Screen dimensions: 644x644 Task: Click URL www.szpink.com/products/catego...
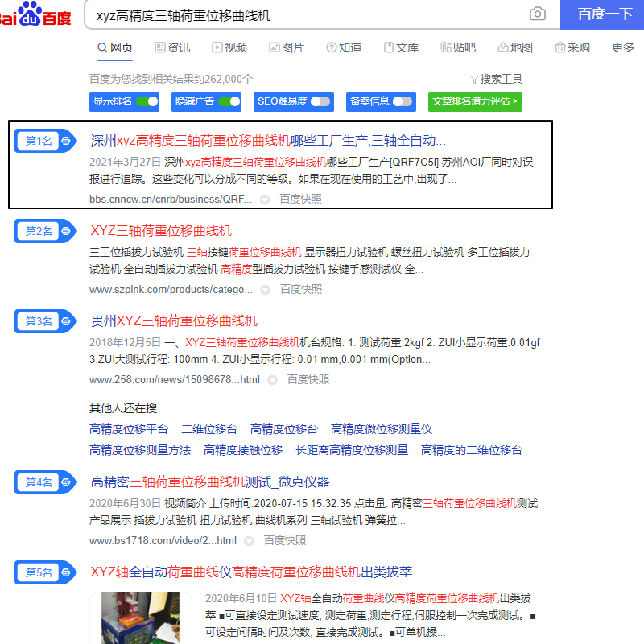[171, 290]
